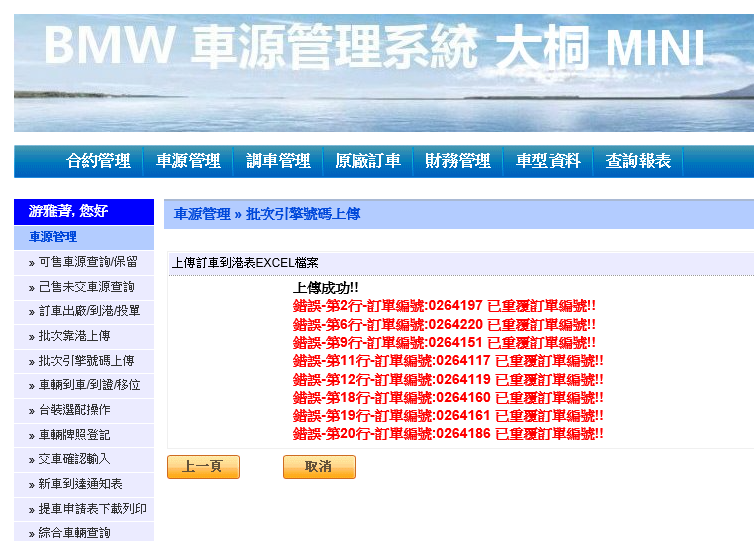This screenshot has height=541, width=754.
Task: Open 車輛到車/到證/移位 link
Action: 89,385
